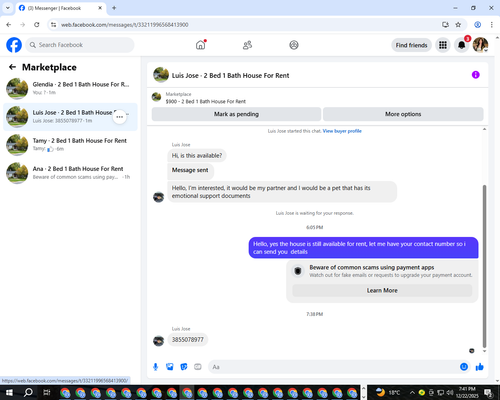
Task: Click the Mark as pending button
Action: coord(236,114)
